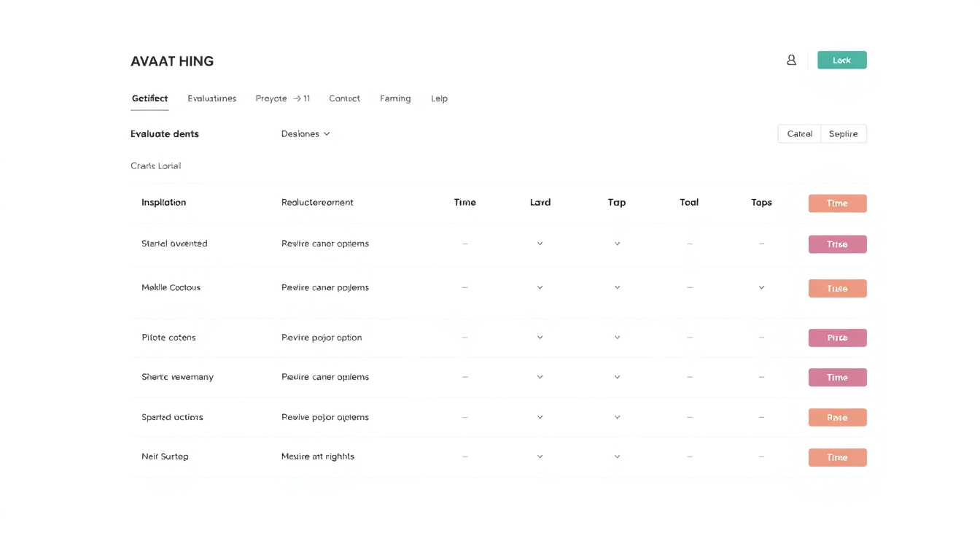
Task: Select the Faming tab
Action: coord(394,98)
